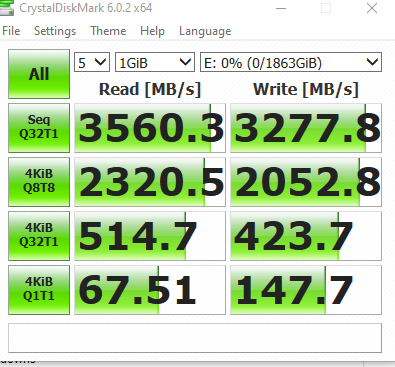Open the Theme menu

click(x=108, y=31)
